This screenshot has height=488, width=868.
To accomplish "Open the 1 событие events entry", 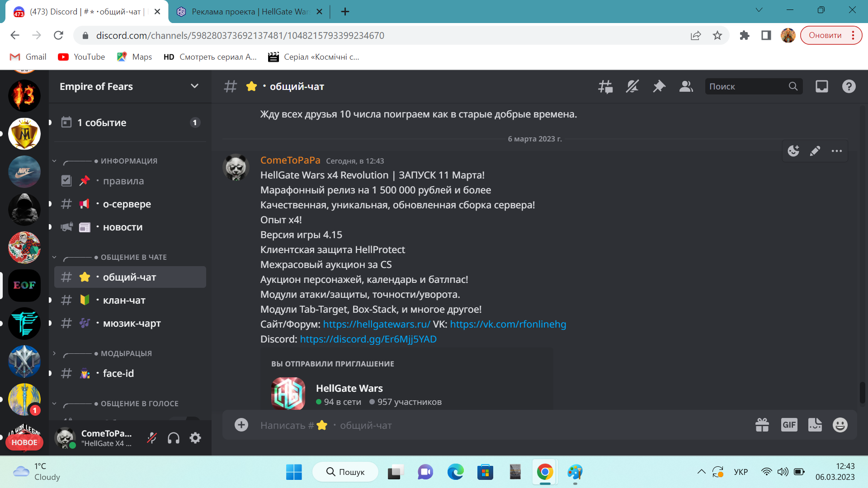I will coord(130,122).
